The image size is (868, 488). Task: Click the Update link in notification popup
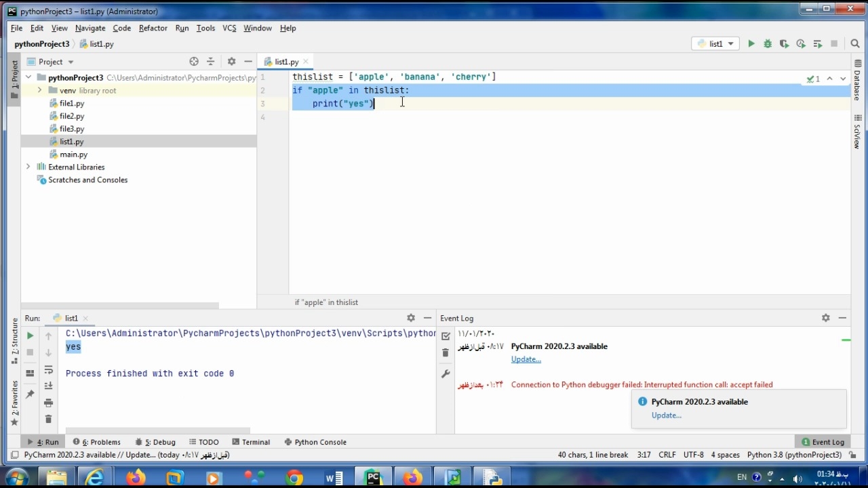point(666,415)
